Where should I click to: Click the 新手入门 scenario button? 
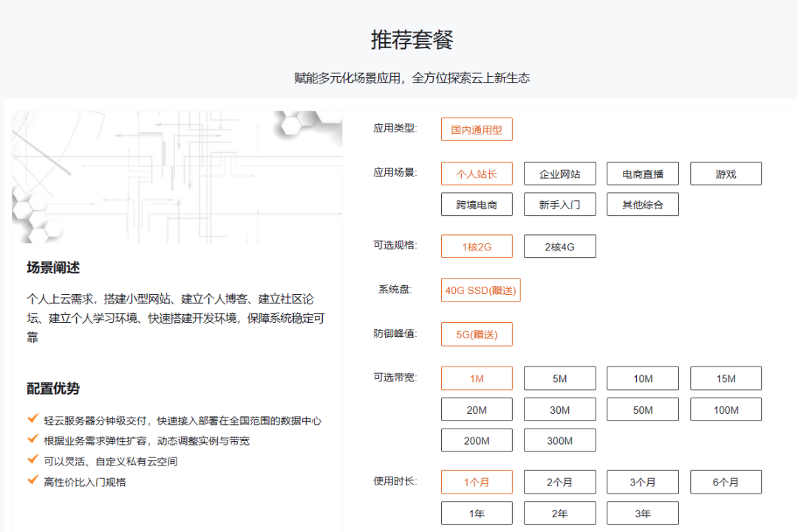click(x=559, y=204)
